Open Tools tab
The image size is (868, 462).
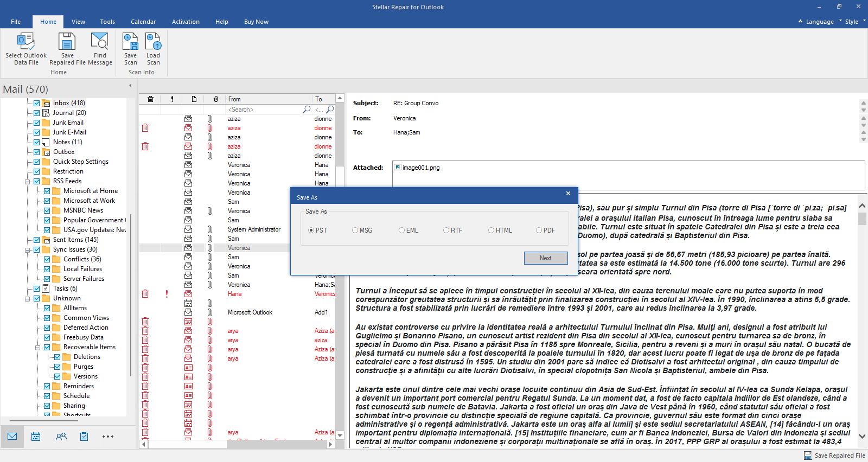(x=107, y=22)
